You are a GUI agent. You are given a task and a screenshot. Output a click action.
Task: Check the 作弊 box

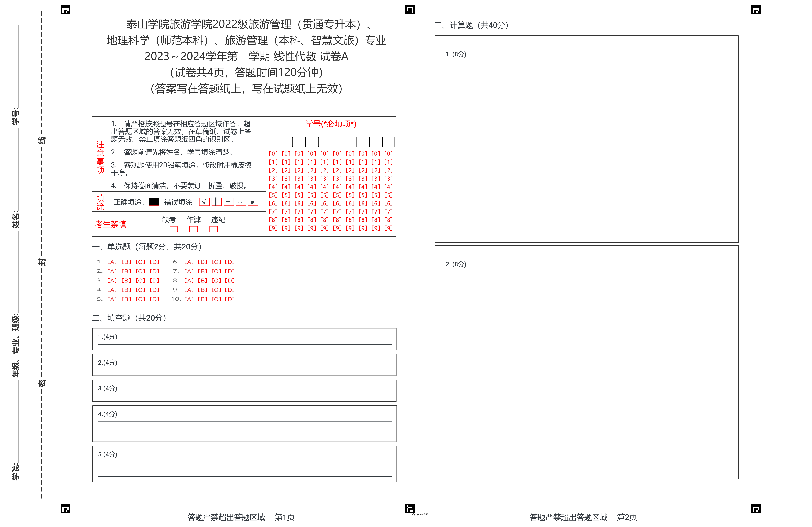point(193,229)
